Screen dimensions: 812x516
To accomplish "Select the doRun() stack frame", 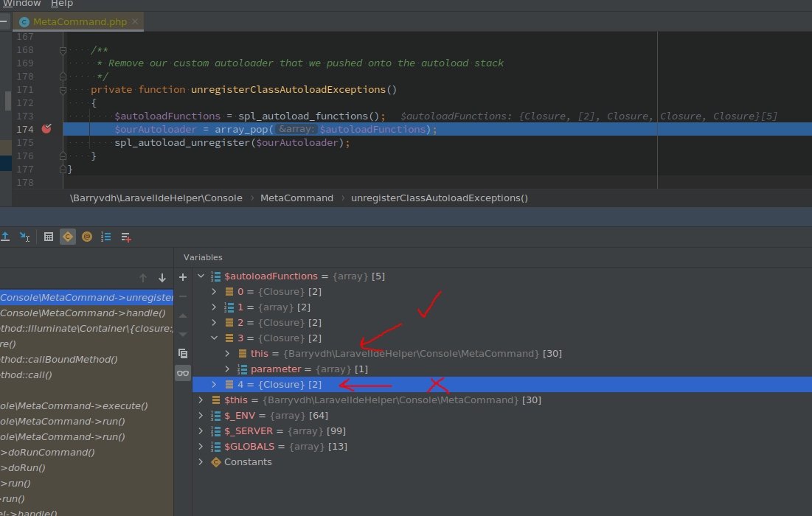I will point(86,468).
